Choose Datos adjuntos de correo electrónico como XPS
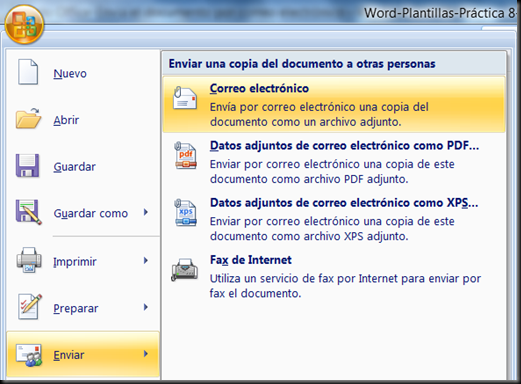The height and width of the screenshot is (384, 521). coord(344,203)
